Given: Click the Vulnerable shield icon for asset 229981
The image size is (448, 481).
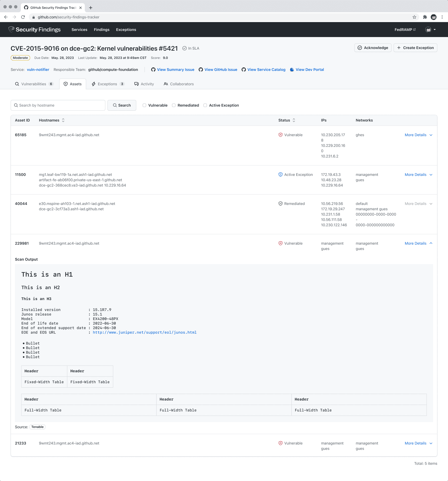Looking at the screenshot, I should 281,243.
